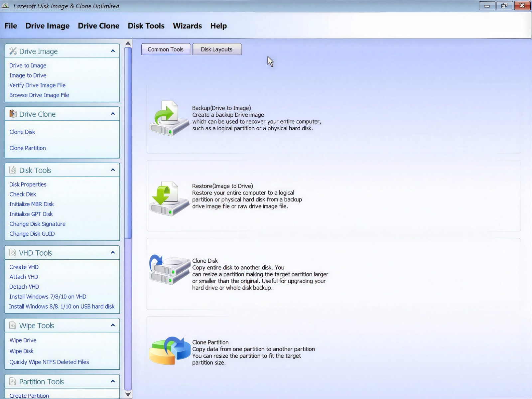Open the Drive Clone menu
Screen dimensions: 532x399
pos(98,26)
